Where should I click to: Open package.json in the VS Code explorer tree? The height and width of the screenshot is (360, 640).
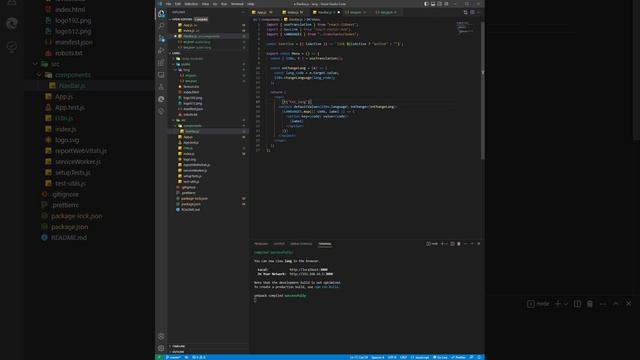[x=191, y=204]
